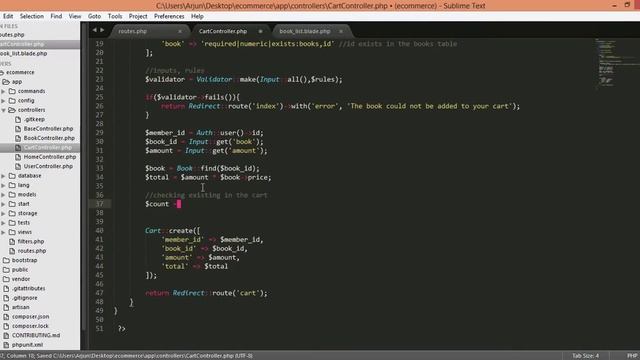Change Tab Size: 4 in status bar
The height and width of the screenshot is (360, 640).
pos(585,356)
